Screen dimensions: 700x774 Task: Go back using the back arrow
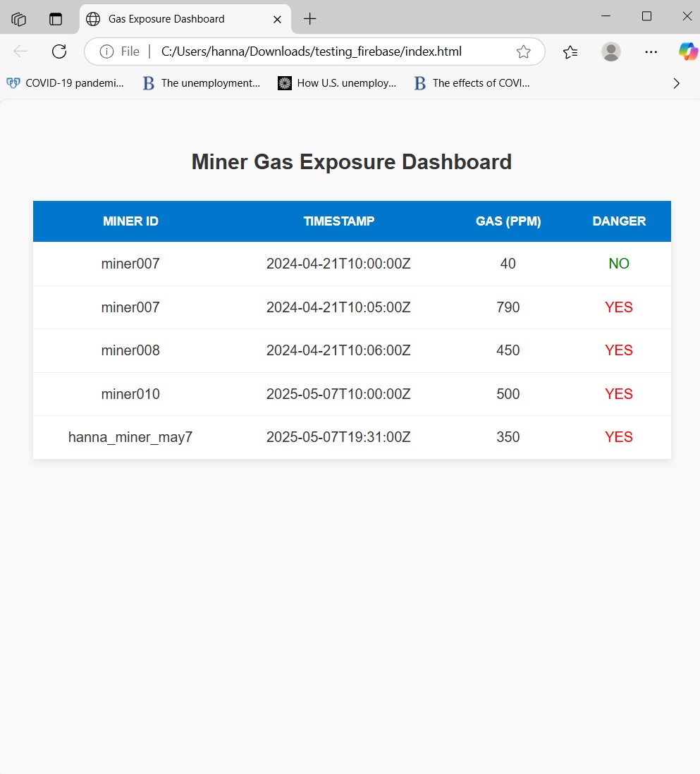coord(20,51)
